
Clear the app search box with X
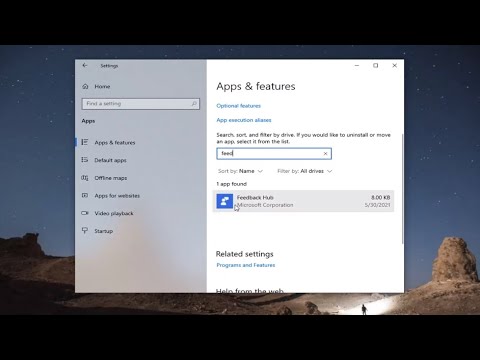[325, 154]
